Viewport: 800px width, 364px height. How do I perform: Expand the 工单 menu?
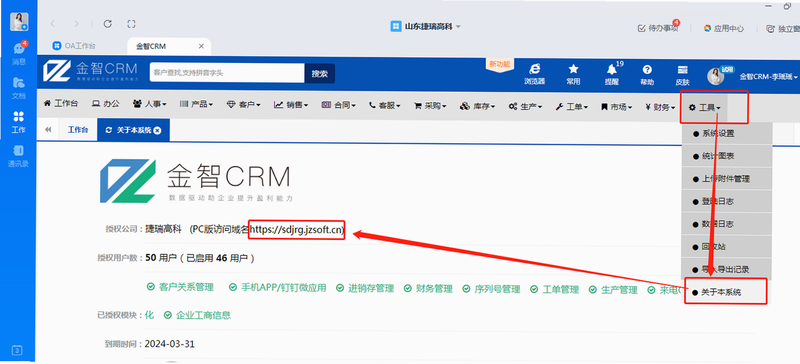pos(571,106)
